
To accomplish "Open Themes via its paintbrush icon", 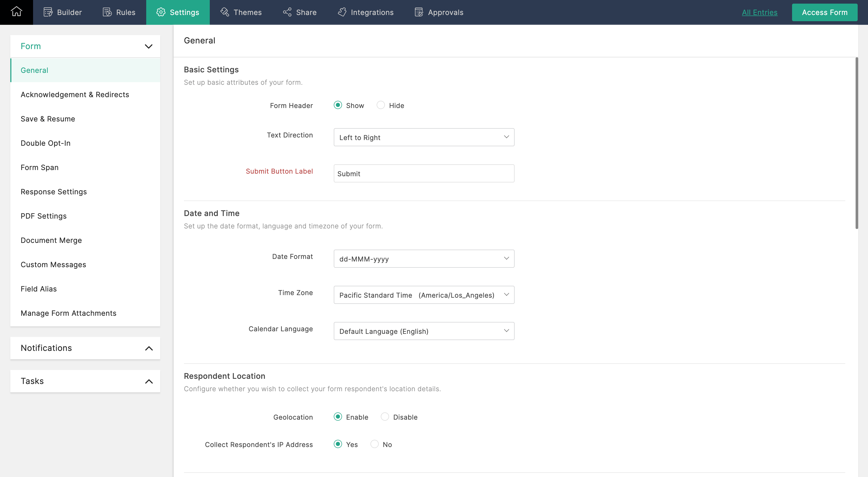I will (224, 12).
